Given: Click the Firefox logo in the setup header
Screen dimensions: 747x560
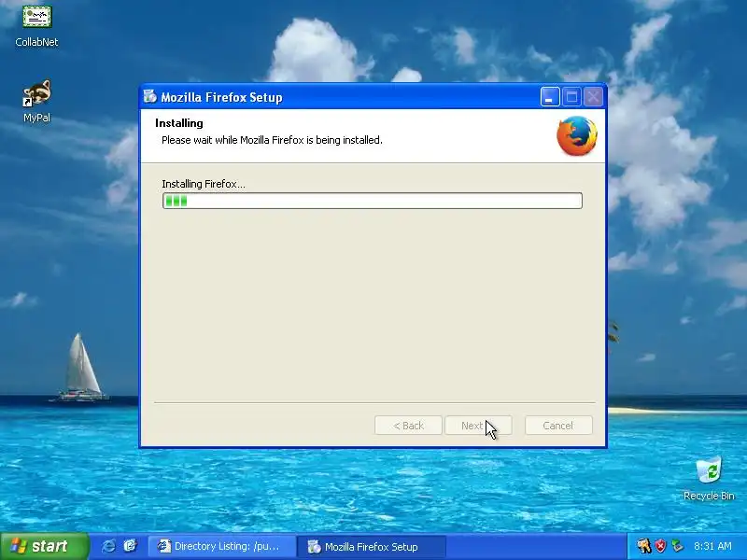Looking at the screenshot, I should pyautogui.click(x=577, y=135).
